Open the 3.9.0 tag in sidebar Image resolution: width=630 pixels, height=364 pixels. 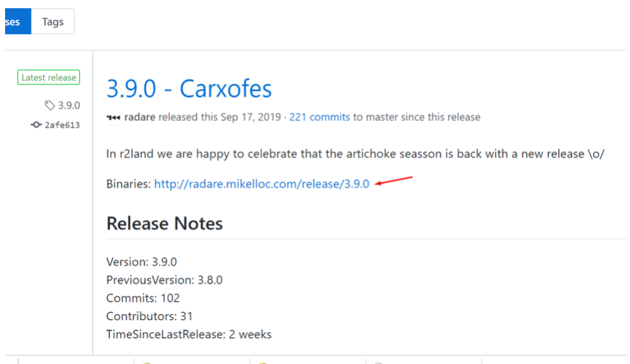coord(69,105)
